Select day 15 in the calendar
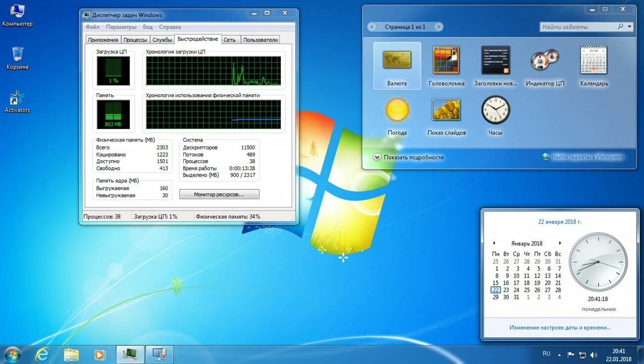644x364 pixels. coord(495,283)
